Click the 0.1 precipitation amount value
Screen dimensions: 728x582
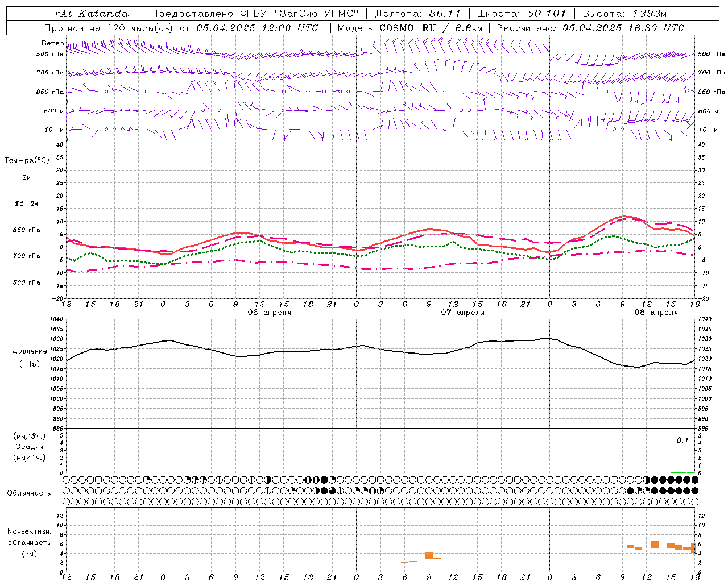pyautogui.click(x=682, y=440)
